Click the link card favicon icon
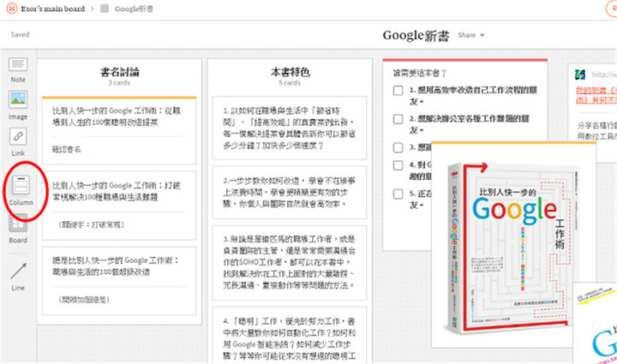617x364 pixels. click(x=580, y=75)
